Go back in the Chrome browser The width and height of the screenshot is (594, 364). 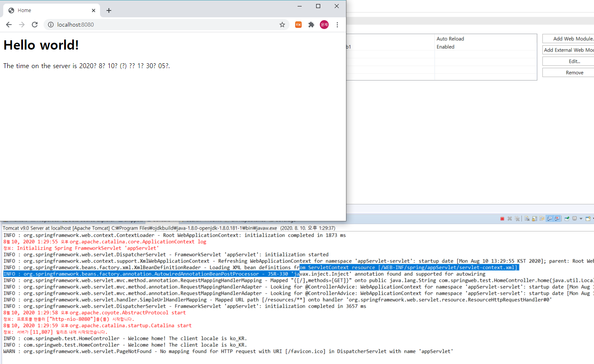[9, 25]
